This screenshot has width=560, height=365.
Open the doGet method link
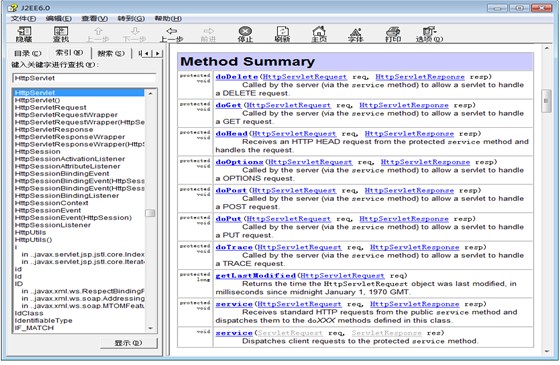click(229, 105)
